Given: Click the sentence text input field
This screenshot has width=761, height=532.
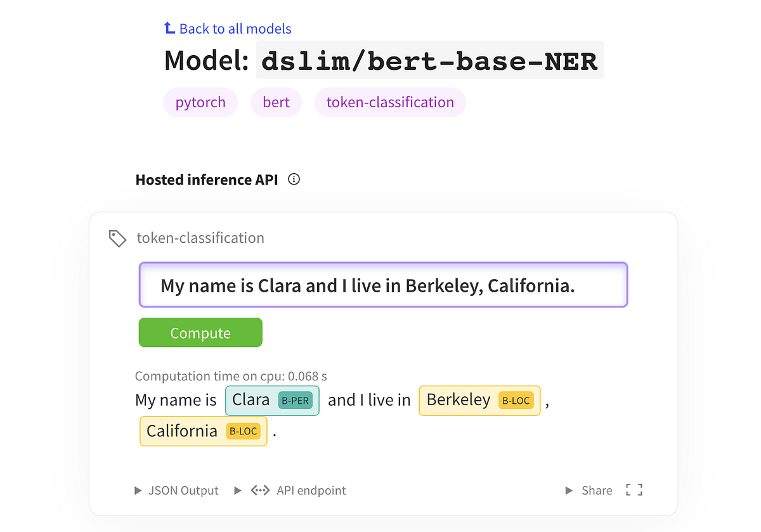Looking at the screenshot, I should coord(383,285).
